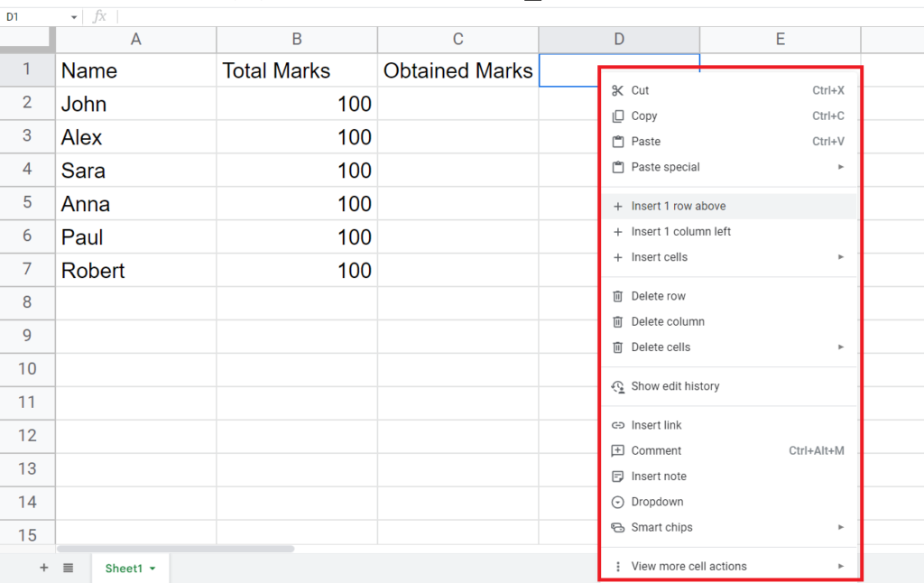Choose Insert note menu entry

tap(729, 477)
